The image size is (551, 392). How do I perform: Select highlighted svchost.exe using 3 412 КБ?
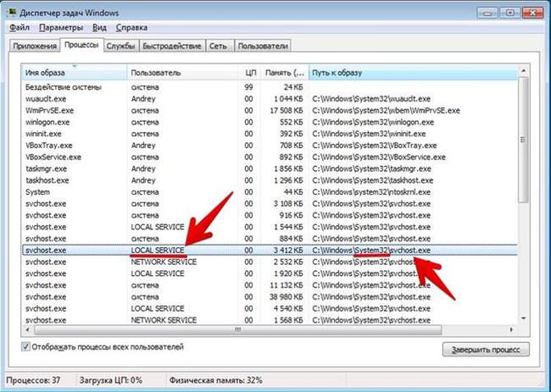point(270,251)
